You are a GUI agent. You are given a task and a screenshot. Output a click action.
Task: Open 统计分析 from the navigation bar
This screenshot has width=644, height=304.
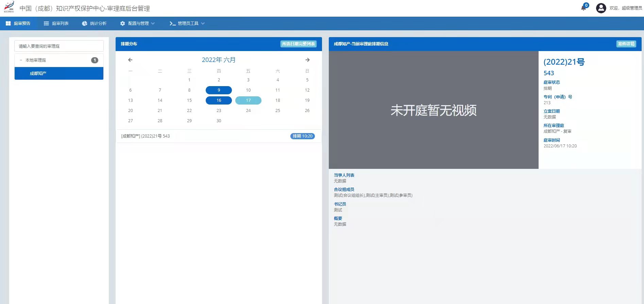(94, 23)
